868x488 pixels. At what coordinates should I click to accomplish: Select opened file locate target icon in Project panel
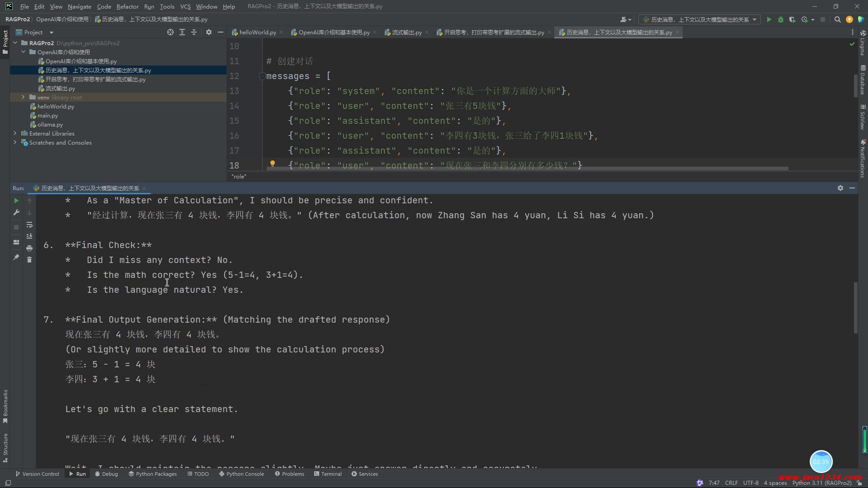pyautogui.click(x=170, y=32)
